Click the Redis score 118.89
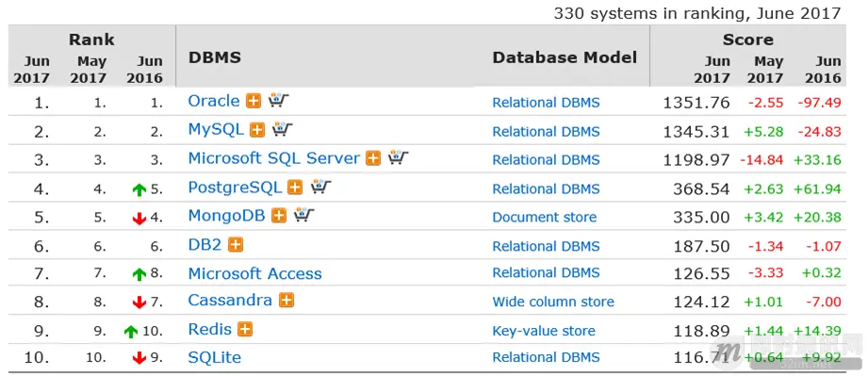Screen dimensions: 868x376 pyautogui.click(x=701, y=331)
